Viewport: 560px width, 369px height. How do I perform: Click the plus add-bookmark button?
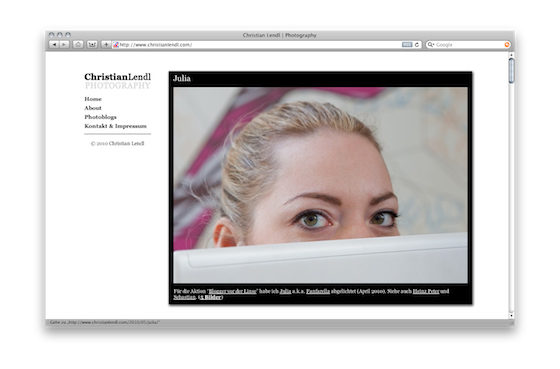tap(106, 45)
